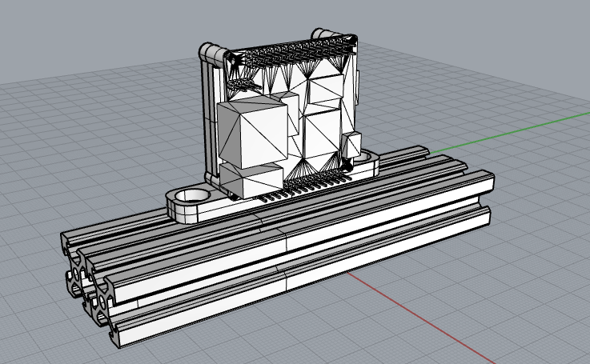Click the pin header row along board bottom

pos(305,184)
